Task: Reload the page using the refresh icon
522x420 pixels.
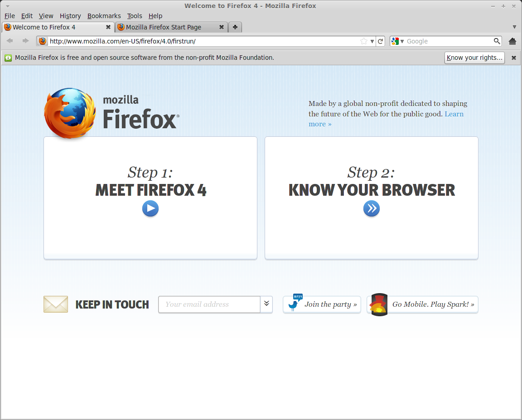Action: pyautogui.click(x=381, y=41)
